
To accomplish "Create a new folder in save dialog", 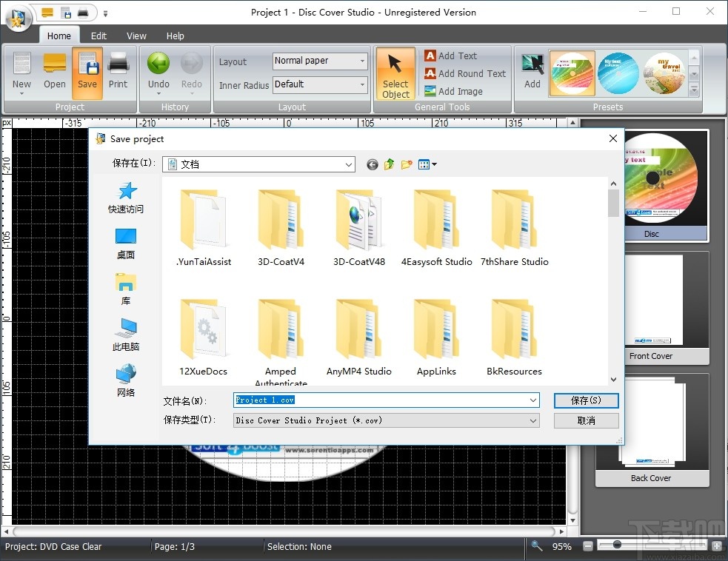I will coord(407,164).
